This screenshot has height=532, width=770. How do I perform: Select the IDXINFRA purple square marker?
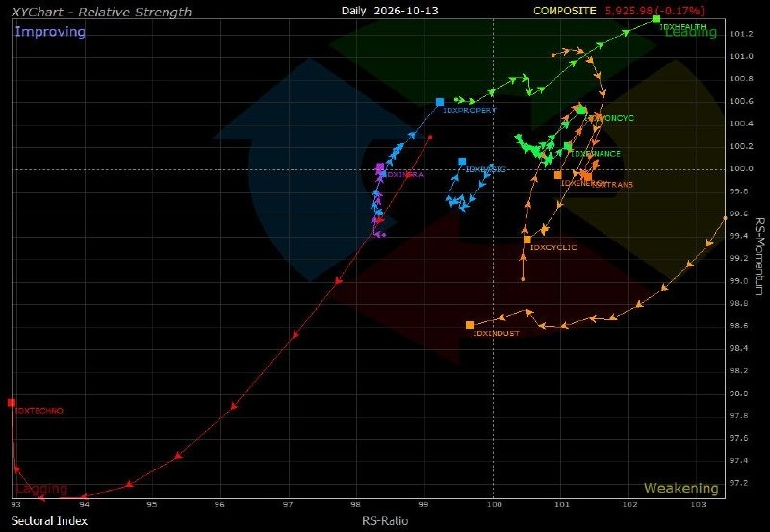click(x=379, y=166)
